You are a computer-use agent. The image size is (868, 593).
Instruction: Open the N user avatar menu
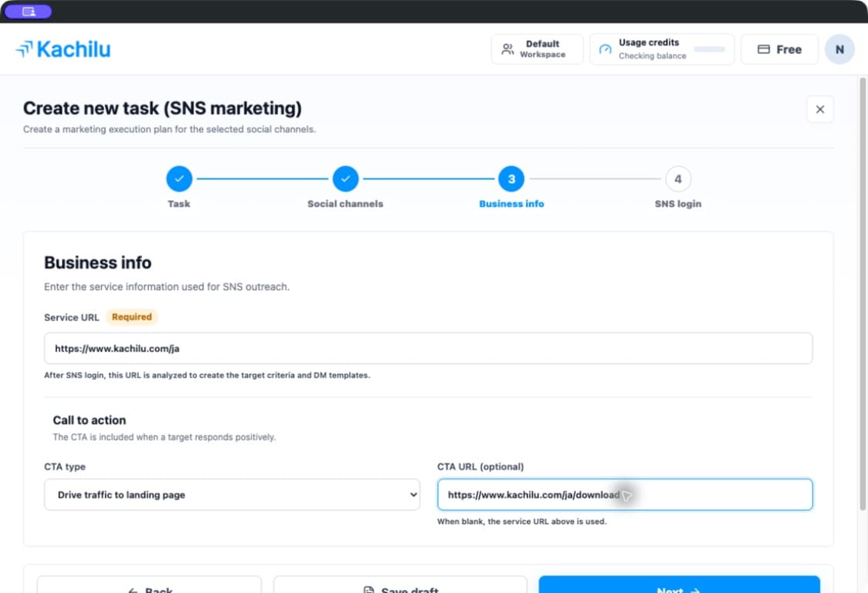click(839, 49)
